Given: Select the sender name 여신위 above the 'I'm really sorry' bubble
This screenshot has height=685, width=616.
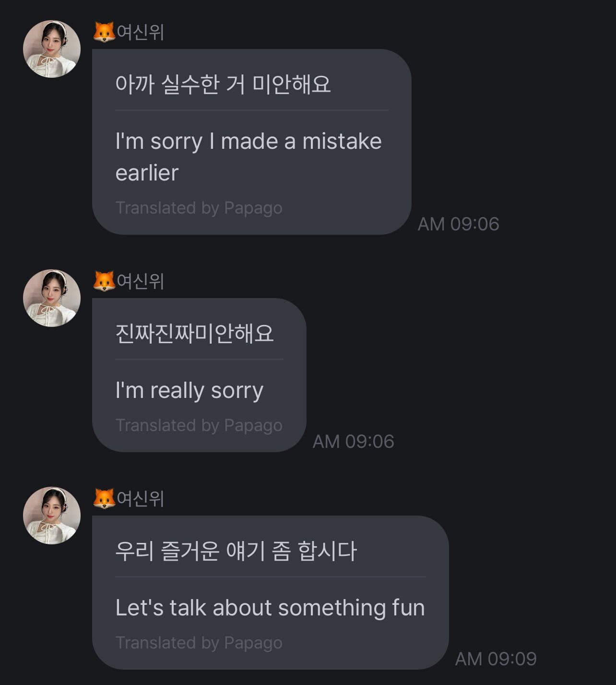Looking at the screenshot, I should 141,281.
